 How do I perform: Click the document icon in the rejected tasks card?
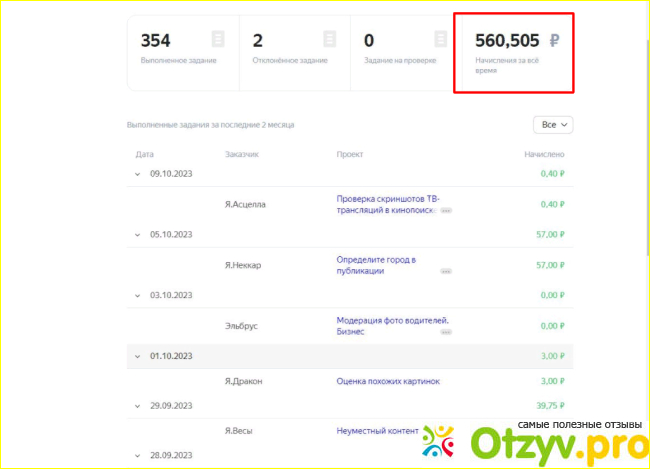pyautogui.click(x=329, y=40)
